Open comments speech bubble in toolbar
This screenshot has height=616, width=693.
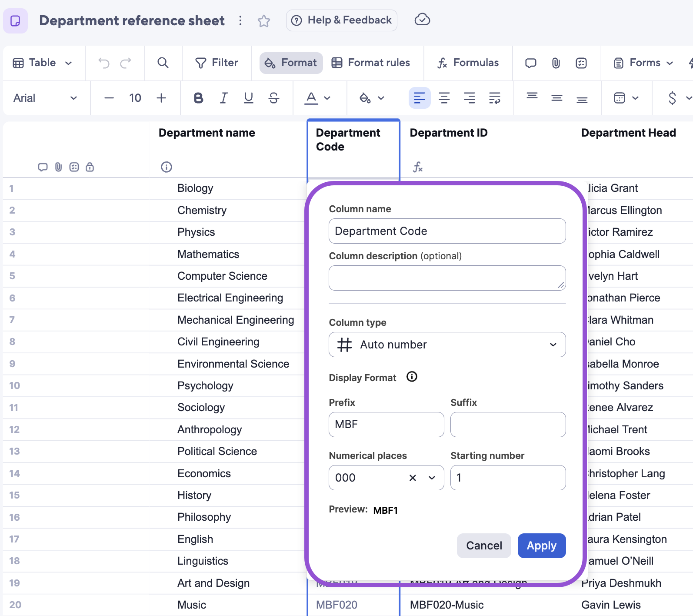(530, 63)
